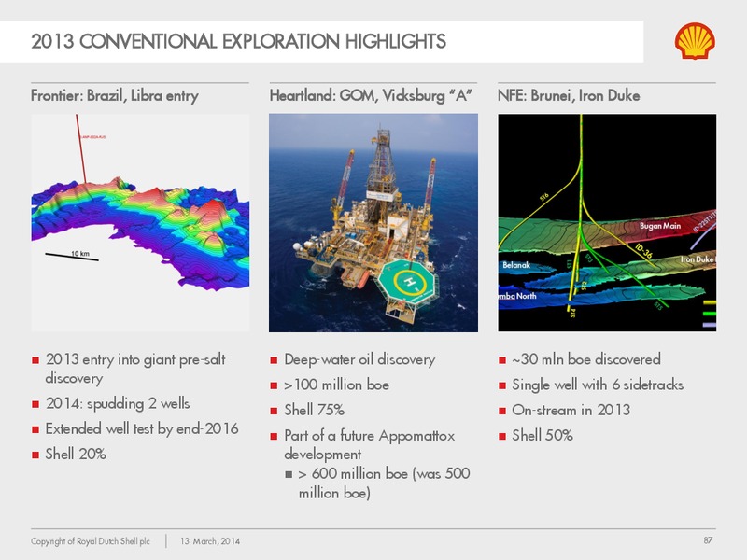Open the Libra 3D seismic surface image

point(140,222)
